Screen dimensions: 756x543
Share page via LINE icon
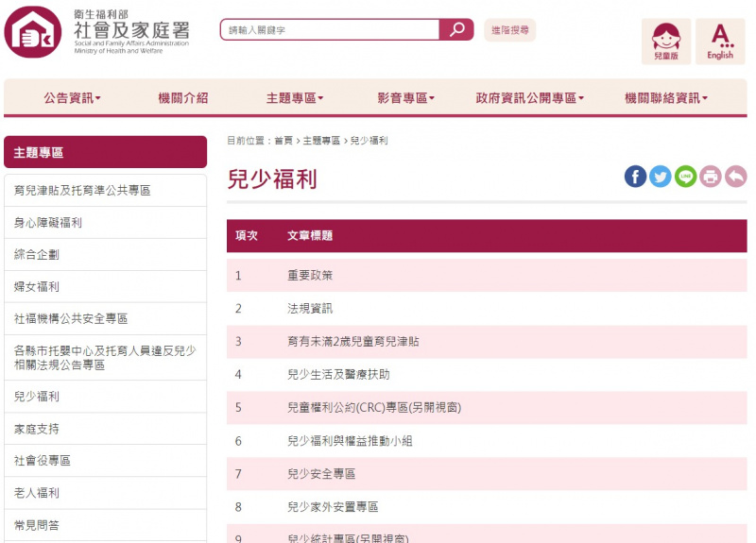coord(685,177)
